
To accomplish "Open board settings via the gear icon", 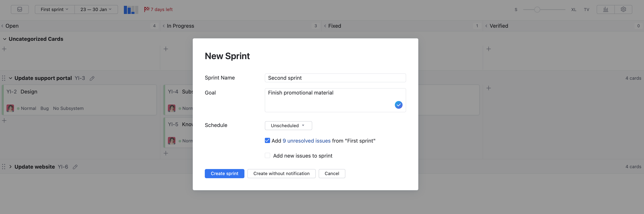I will pyautogui.click(x=623, y=9).
